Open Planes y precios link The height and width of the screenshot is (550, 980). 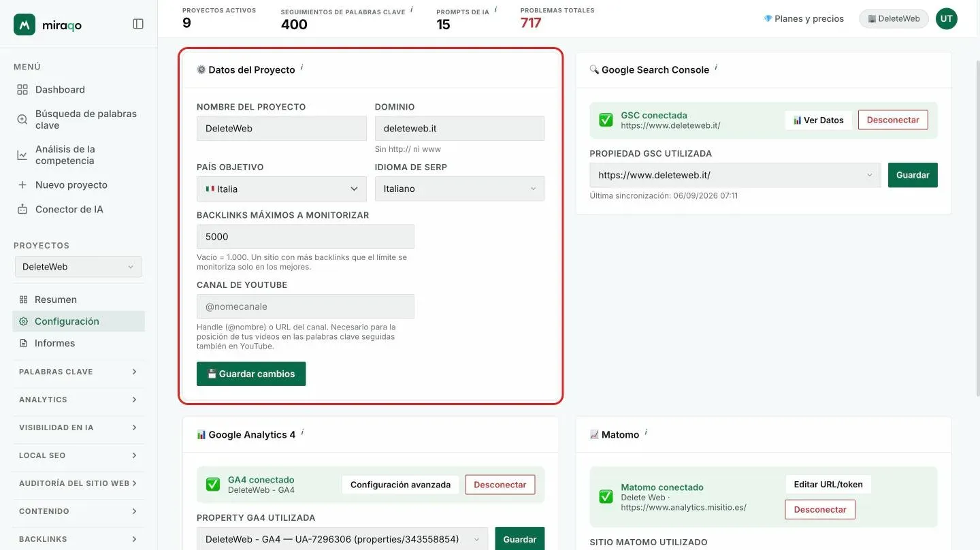point(804,19)
